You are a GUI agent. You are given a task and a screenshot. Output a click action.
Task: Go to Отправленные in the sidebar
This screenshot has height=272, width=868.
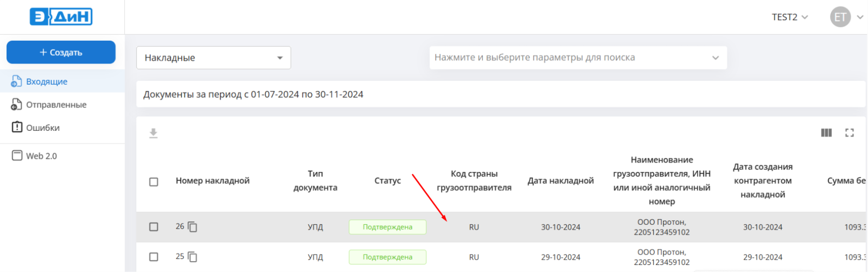(56, 105)
